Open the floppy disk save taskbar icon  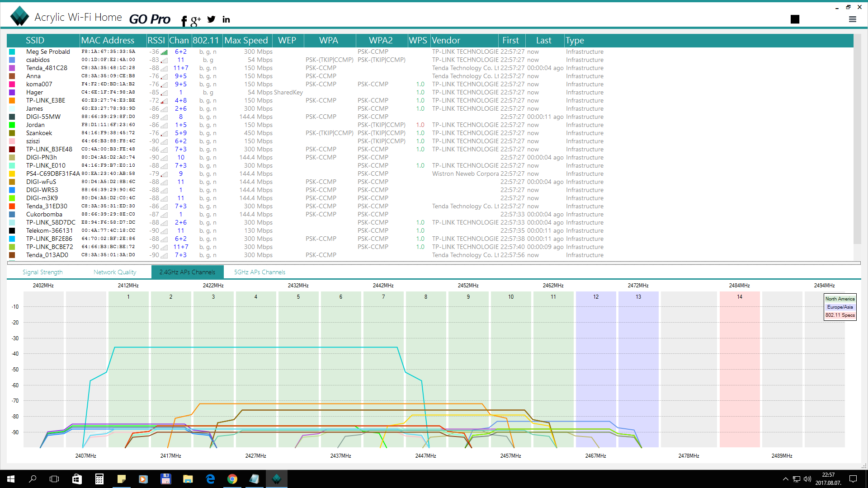(165, 479)
